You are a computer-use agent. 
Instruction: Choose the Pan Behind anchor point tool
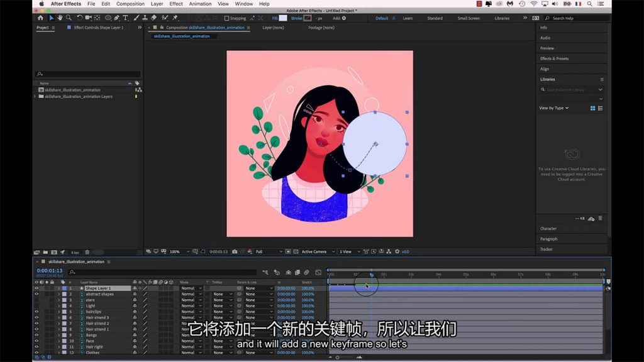tap(97, 18)
